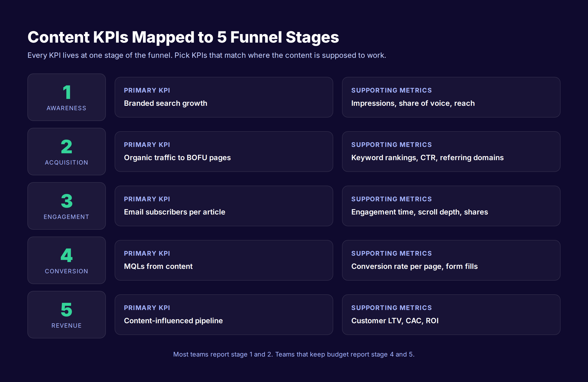Click 'Engagement time, scroll depth, shares'
The height and width of the screenshot is (382, 588).
pos(419,212)
